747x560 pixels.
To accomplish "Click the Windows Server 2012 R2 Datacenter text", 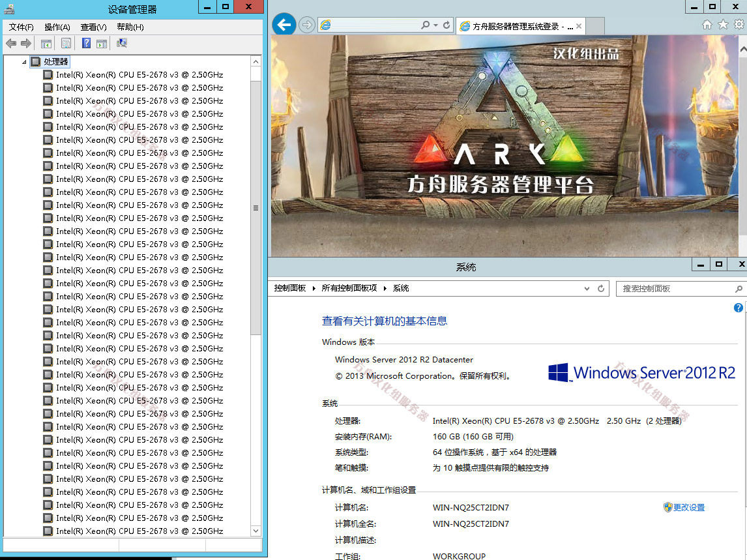I will tap(404, 360).
